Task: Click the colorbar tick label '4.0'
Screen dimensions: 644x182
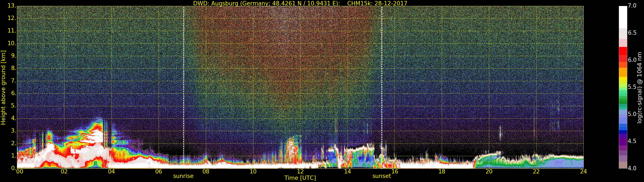Action: [632, 168]
